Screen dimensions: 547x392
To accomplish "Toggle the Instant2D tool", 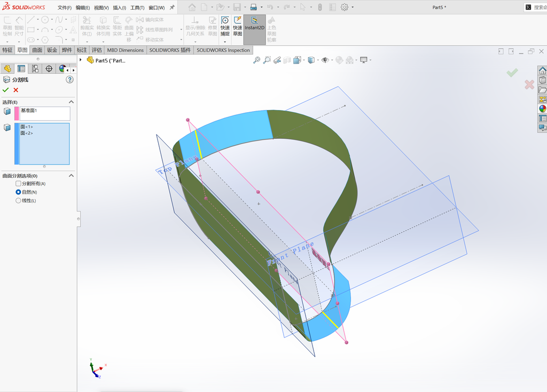I will (x=254, y=29).
